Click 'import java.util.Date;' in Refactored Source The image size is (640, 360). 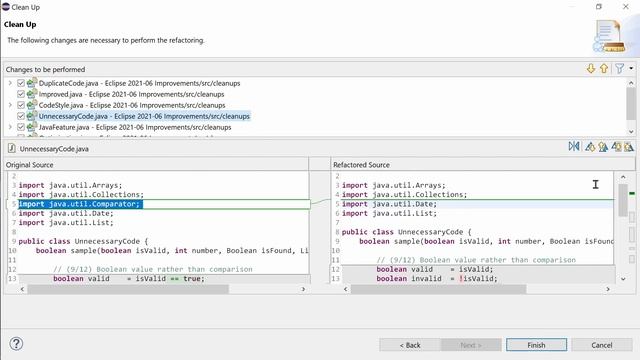tap(389, 204)
